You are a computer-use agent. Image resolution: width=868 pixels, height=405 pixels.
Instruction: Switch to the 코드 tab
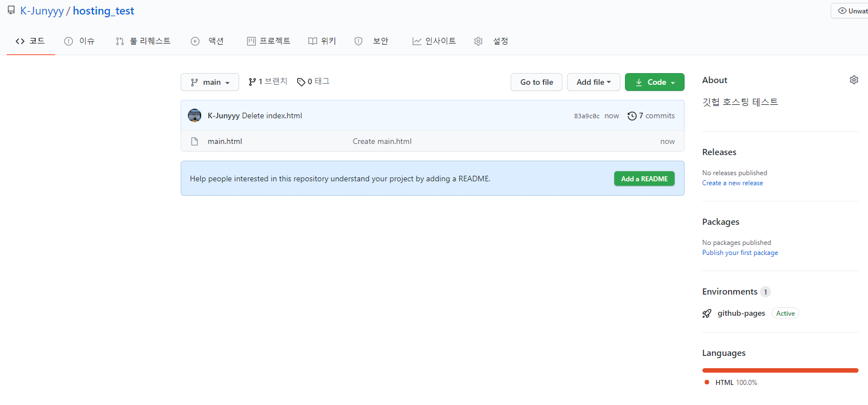(31, 41)
